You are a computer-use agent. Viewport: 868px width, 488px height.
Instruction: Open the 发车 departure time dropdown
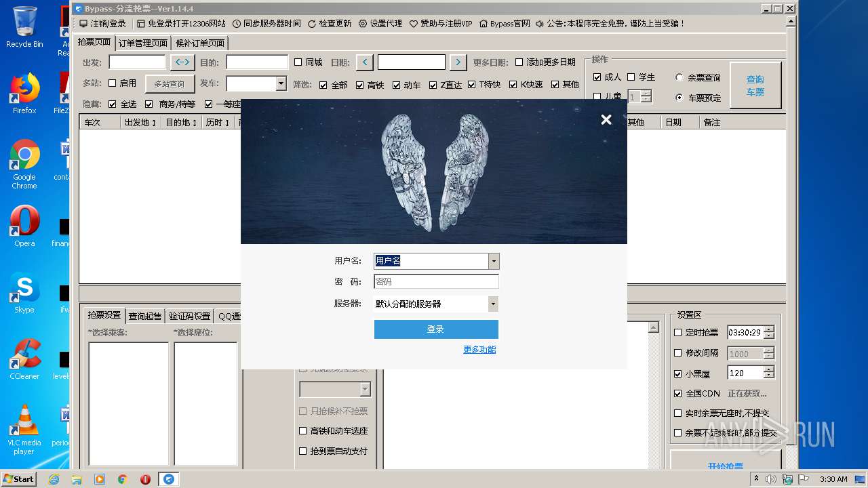point(281,83)
